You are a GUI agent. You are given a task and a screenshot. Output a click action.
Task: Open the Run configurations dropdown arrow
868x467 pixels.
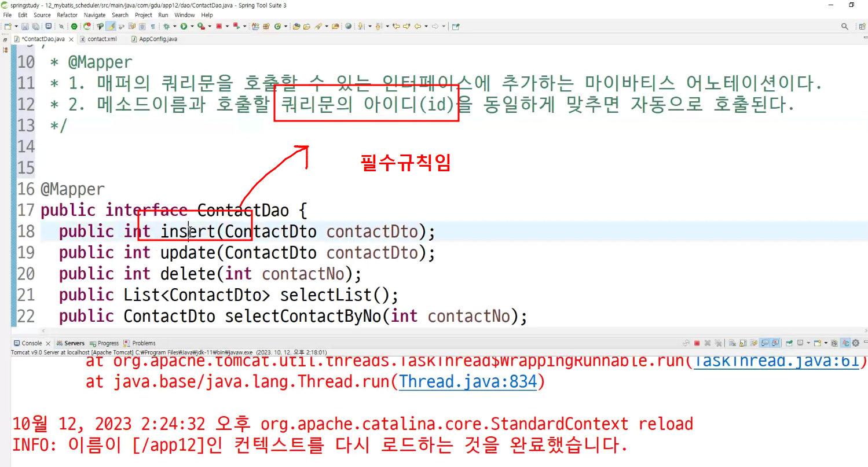(x=192, y=26)
